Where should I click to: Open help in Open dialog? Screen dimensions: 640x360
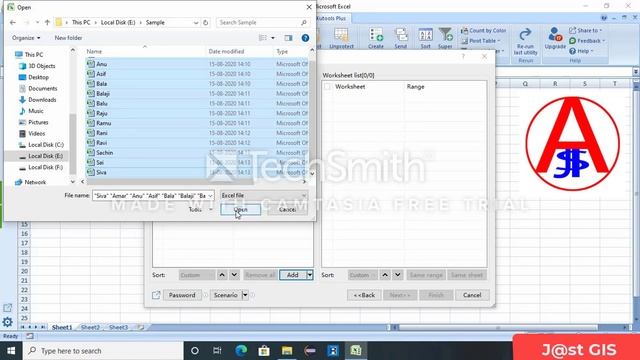click(305, 38)
